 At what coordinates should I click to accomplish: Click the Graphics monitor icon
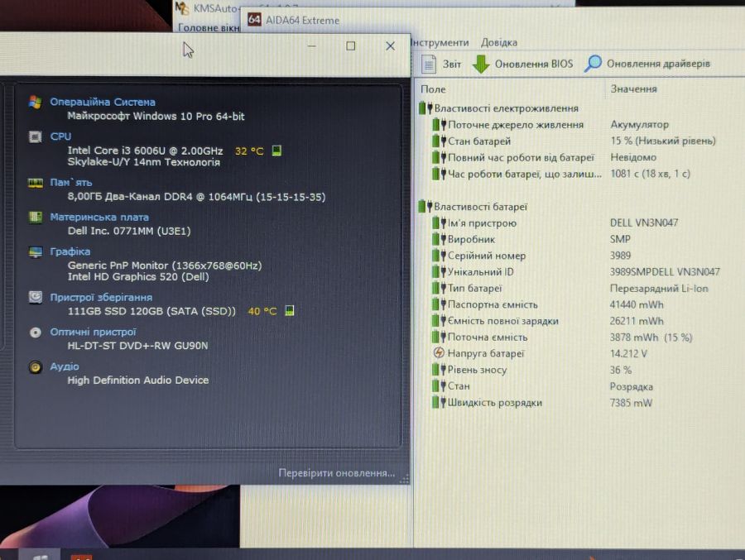(35, 251)
